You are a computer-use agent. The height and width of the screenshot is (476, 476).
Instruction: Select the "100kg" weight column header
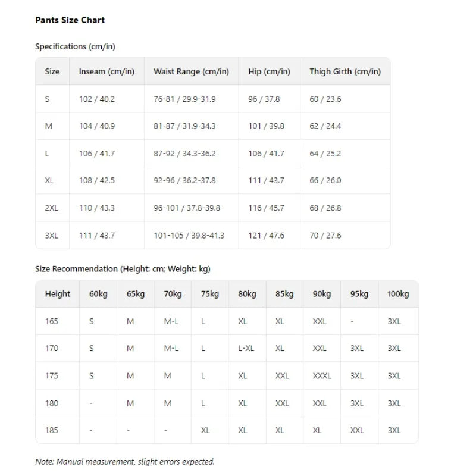(x=398, y=294)
